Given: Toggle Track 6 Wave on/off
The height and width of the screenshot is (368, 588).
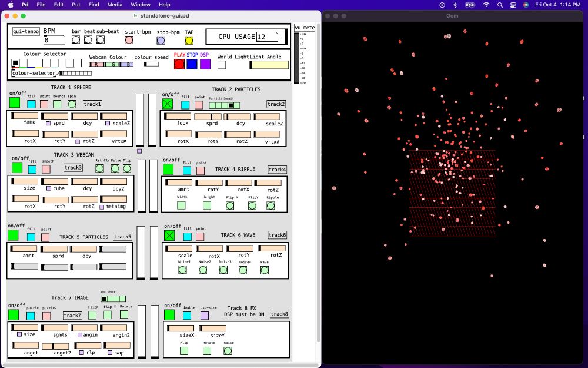Looking at the screenshot, I should (x=169, y=236).
